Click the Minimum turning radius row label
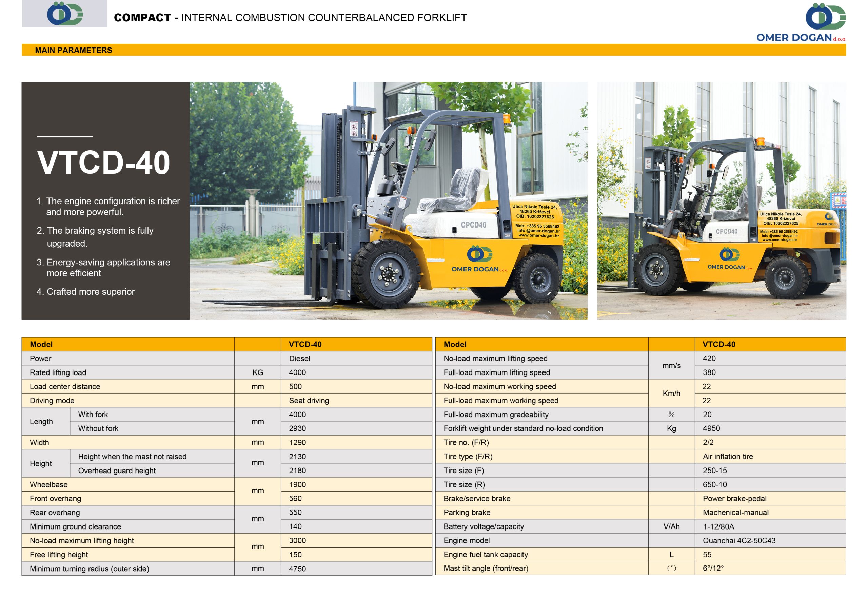The width and height of the screenshot is (868, 614). (90, 569)
